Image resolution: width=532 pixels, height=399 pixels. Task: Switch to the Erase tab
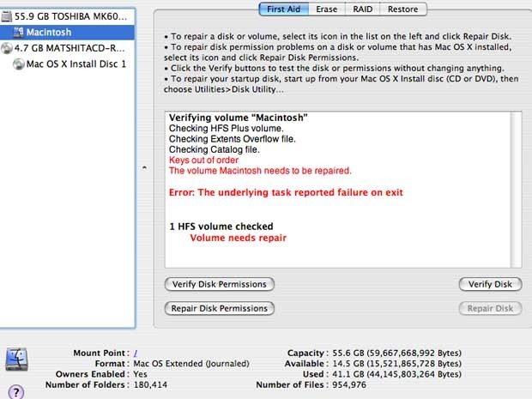point(327,9)
